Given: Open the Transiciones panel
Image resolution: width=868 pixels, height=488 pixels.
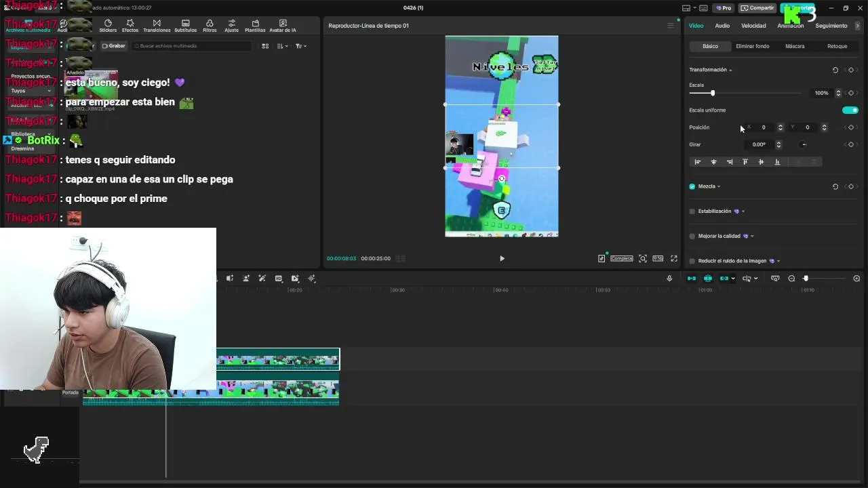Looking at the screenshot, I should coord(157,26).
